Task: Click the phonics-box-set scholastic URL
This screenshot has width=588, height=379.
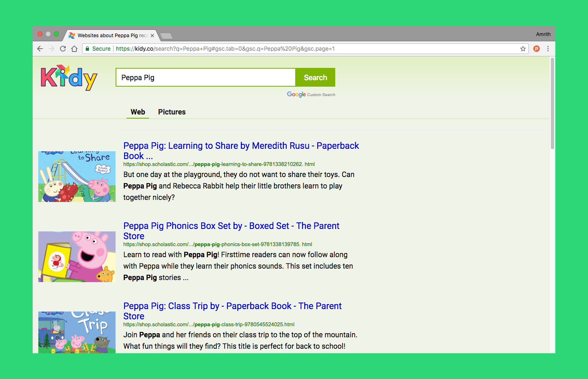Action: (x=218, y=244)
